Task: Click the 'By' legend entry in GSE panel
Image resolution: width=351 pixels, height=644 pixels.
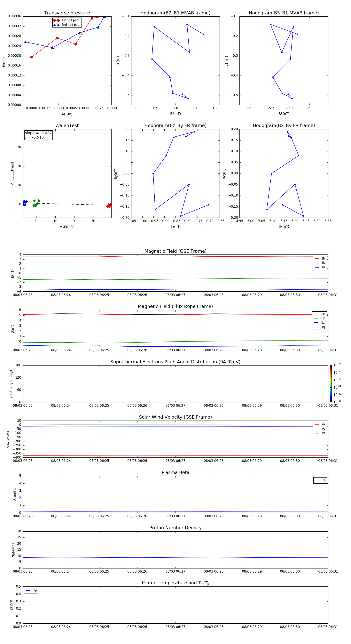Action: click(x=320, y=263)
